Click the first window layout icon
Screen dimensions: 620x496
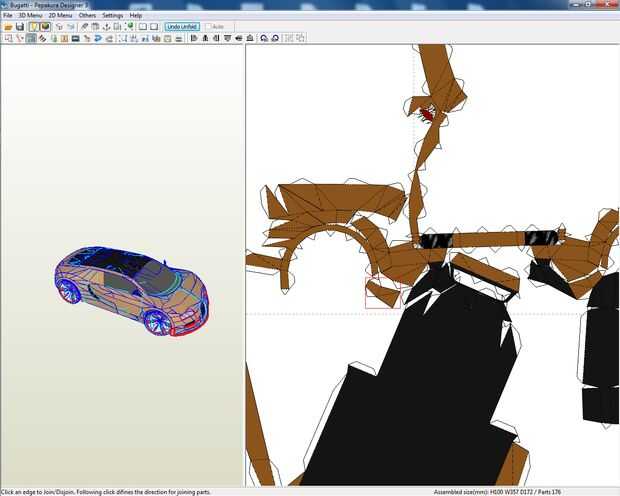pyautogui.click(x=143, y=27)
